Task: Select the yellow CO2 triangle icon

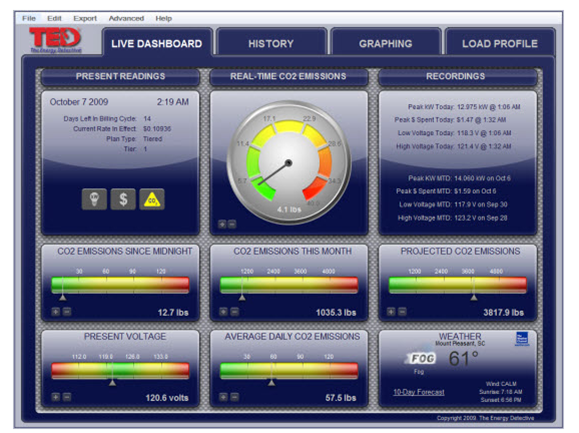Action: point(152,199)
